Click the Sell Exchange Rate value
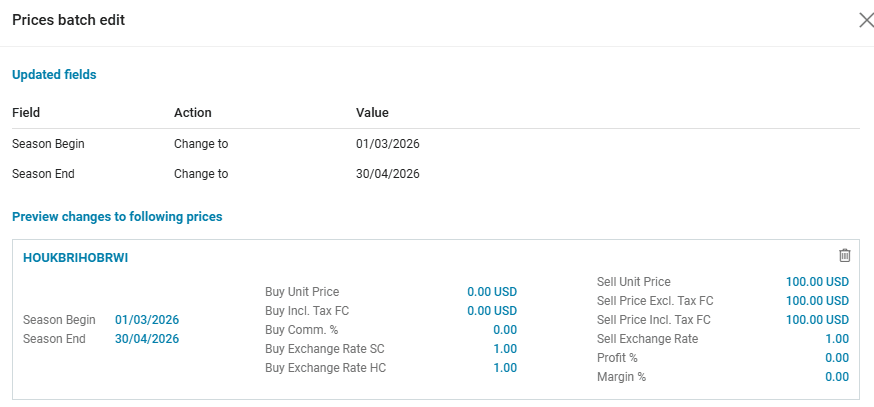The height and width of the screenshot is (407, 874). coord(836,339)
